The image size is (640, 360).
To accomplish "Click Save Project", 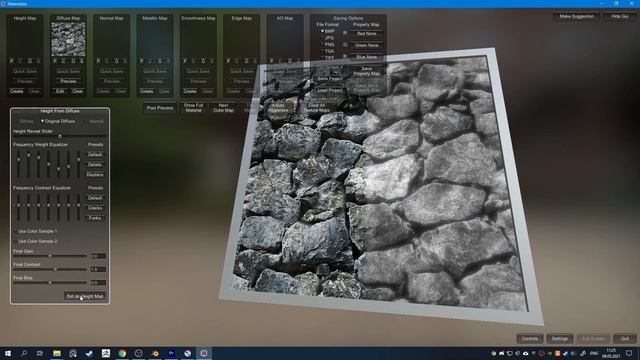I will click(330, 78).
